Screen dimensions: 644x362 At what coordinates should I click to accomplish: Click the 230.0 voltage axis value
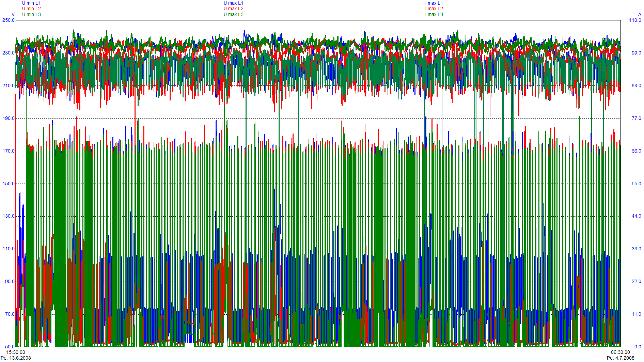click(9, 53)
